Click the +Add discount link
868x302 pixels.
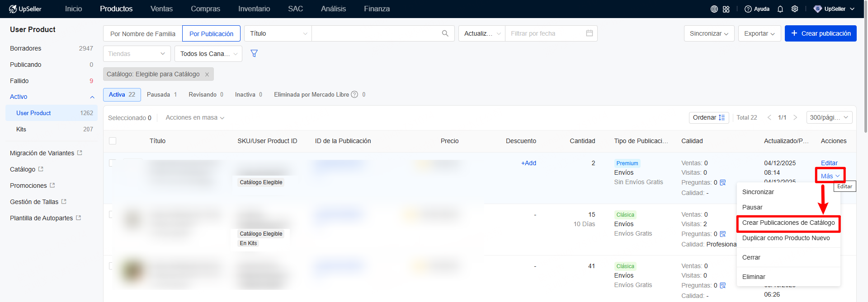pos(528,163)
